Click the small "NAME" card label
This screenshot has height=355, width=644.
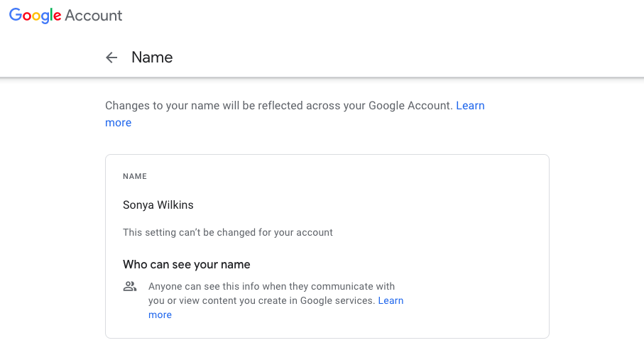click(x=135, y=176)
